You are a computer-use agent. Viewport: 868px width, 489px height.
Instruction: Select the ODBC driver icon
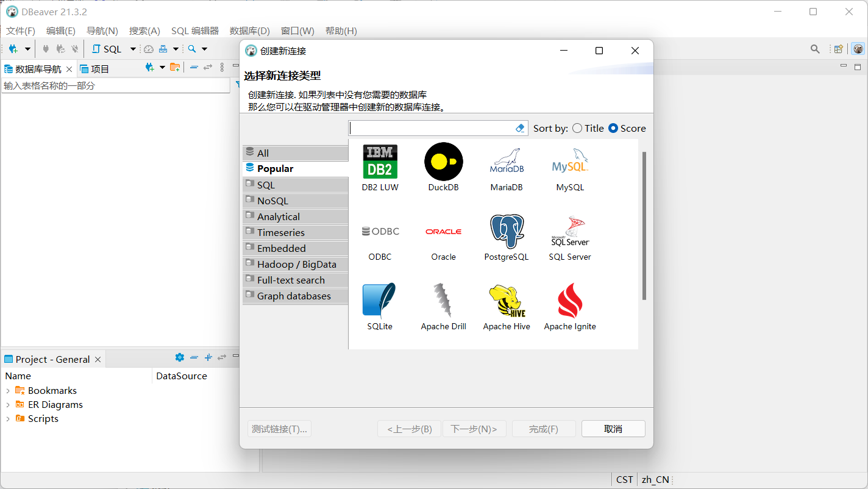[x=380, y=231]
